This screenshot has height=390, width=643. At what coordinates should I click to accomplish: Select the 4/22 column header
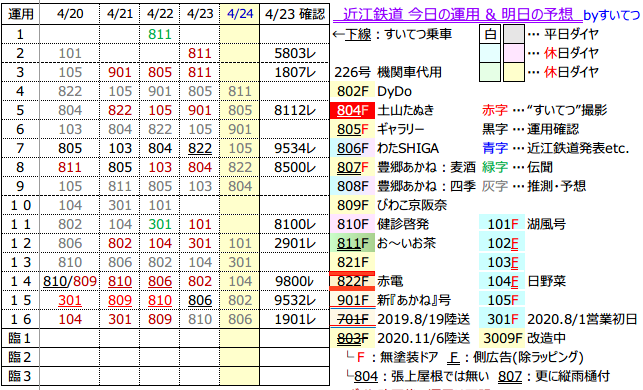tap(160, 14)
